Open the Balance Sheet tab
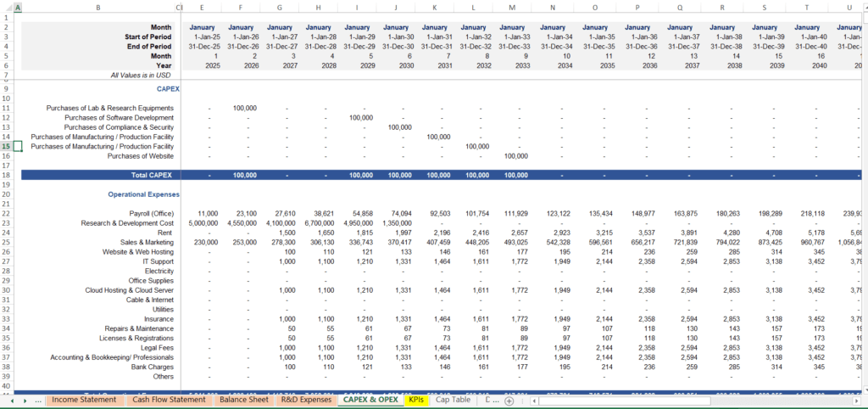Viewport: 868px width, 409px height. point(243,400)
